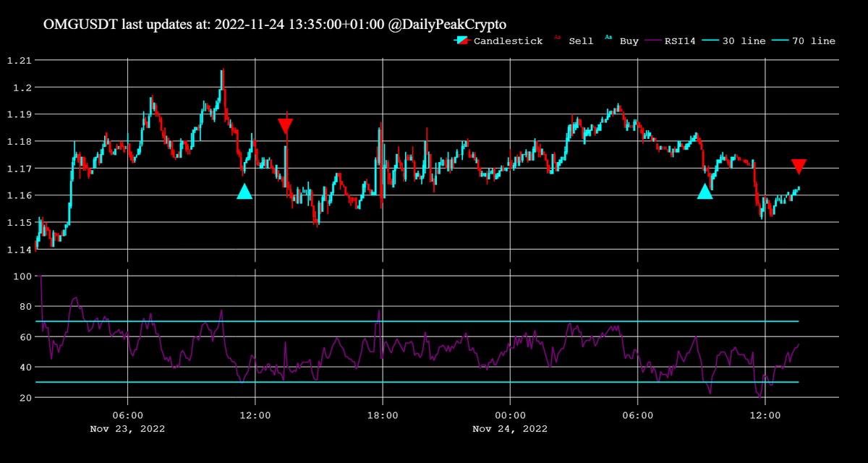
Task: Toggle the Buy legend entry
Action: click(x=622, y=41)
